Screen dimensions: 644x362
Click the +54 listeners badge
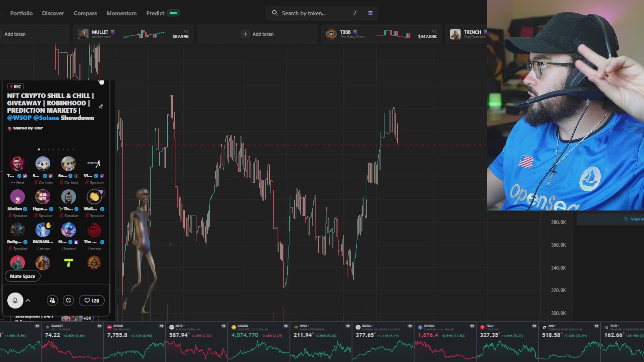click(87, 318)
